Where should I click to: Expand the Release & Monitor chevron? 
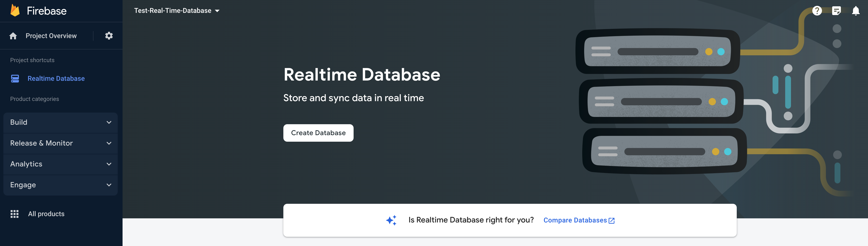point(109,143)
